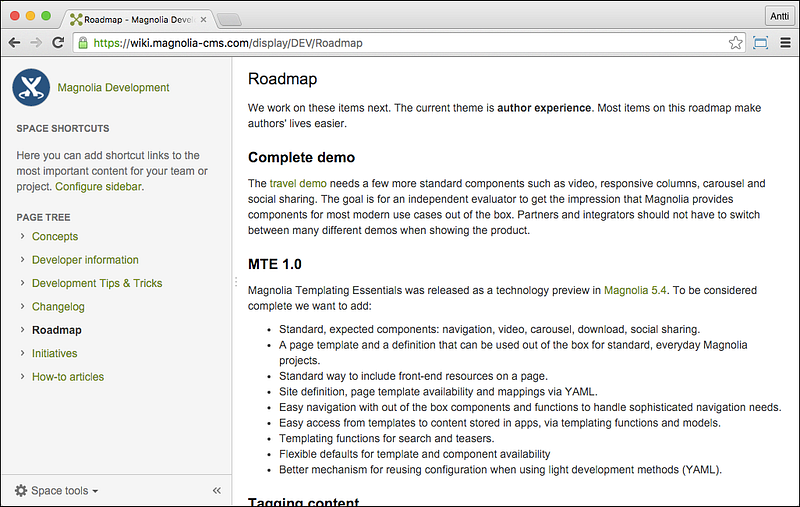
Task: Reload the page with refresh icon
Action: tap(58, 43)
